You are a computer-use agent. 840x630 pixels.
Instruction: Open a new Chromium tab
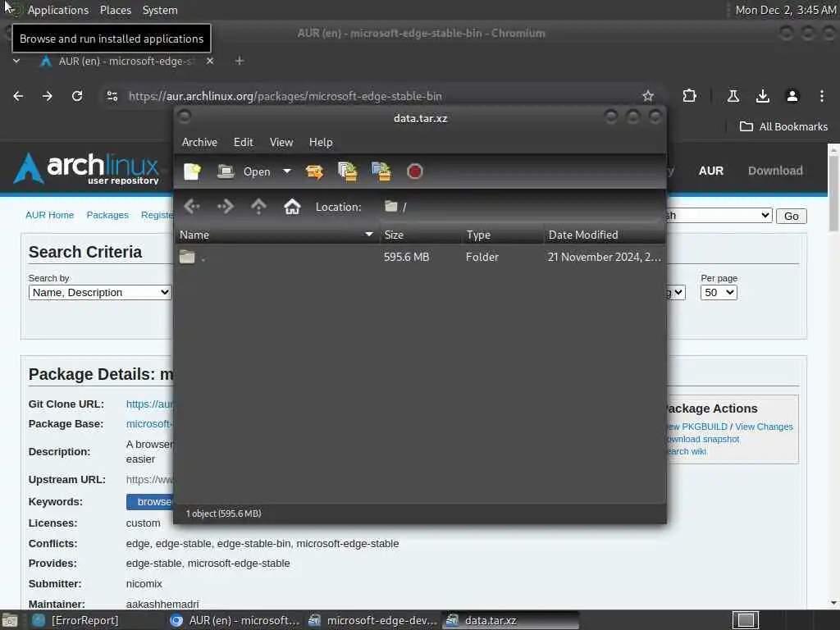click(x=240, y=61)
